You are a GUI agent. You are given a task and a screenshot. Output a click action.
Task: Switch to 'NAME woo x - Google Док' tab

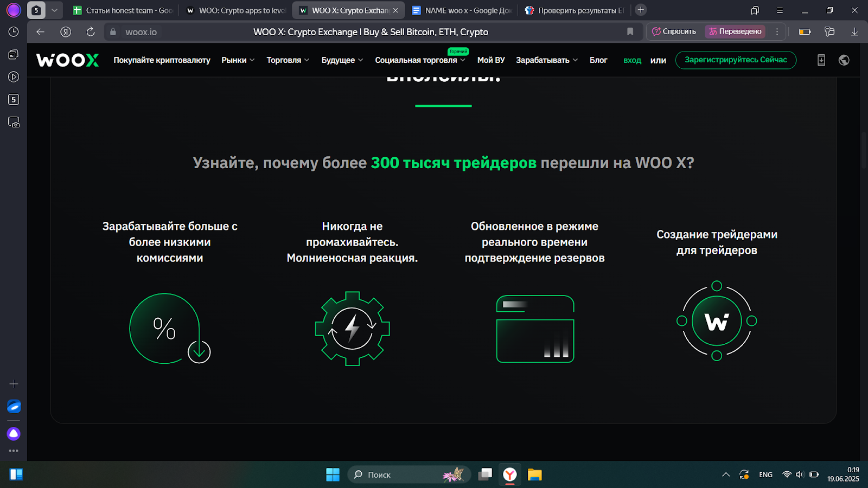(x=462, y=10)
